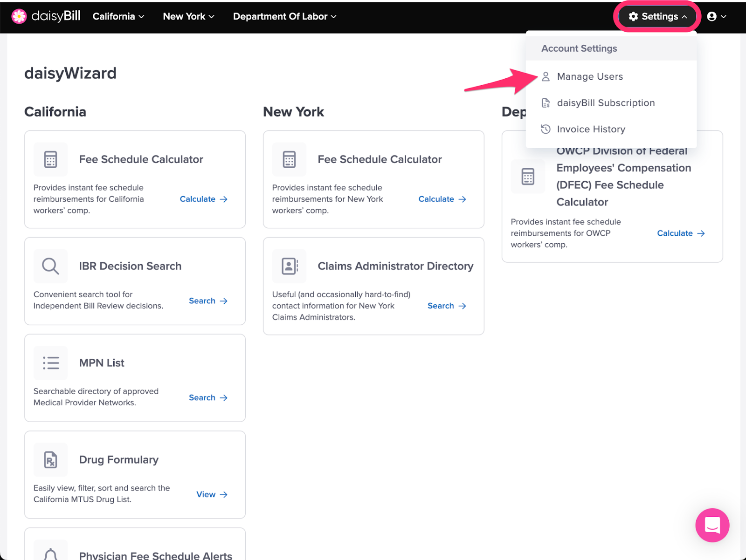Open the New York menu item
The image size is (746, 560).
(188, 16)
